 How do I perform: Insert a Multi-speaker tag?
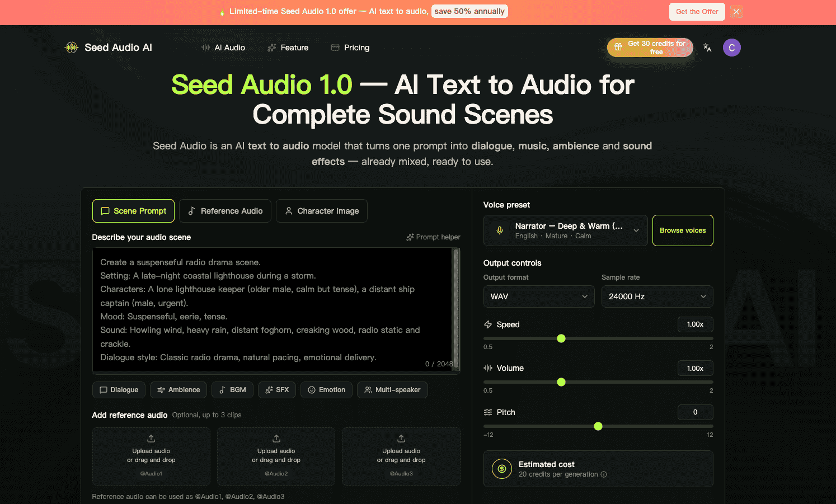click(x=392, y=390)
